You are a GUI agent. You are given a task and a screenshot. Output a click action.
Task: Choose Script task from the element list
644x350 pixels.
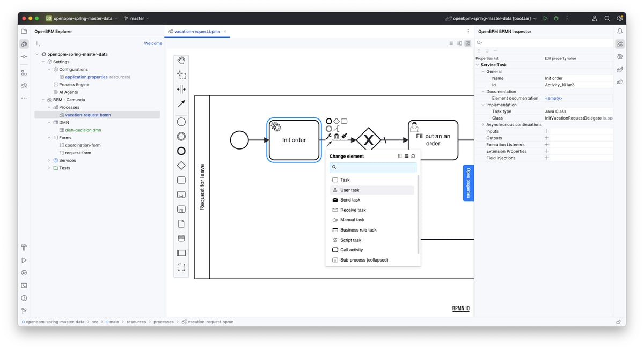click(350, 240)
